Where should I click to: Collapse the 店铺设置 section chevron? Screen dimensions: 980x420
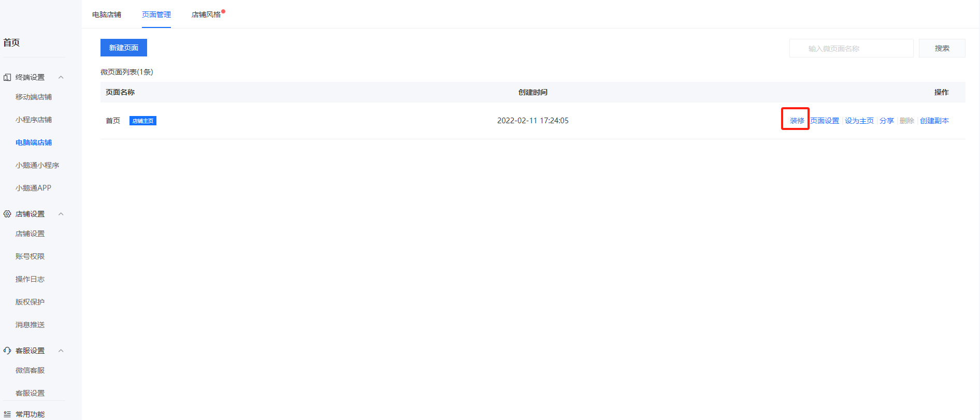click(61, 214)
